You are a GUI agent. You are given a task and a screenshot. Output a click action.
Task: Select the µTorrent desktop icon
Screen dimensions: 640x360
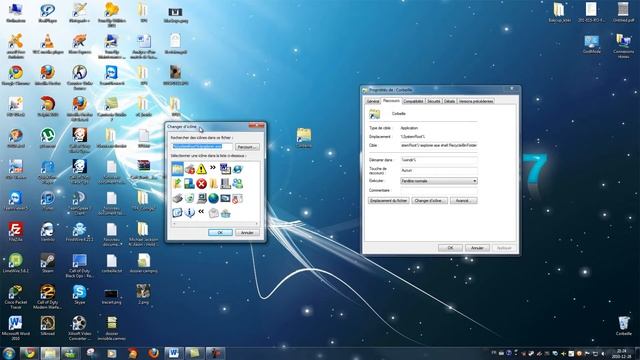47,138
